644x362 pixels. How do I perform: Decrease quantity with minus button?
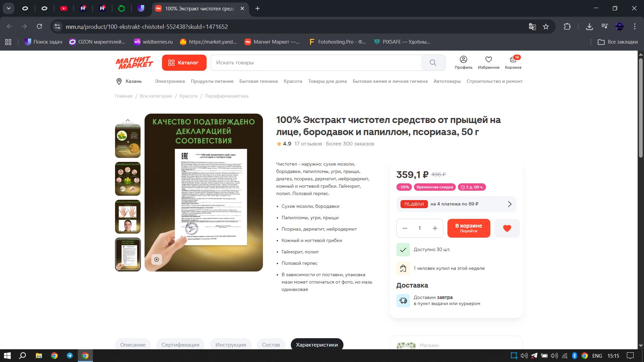(x=405, y=228)
